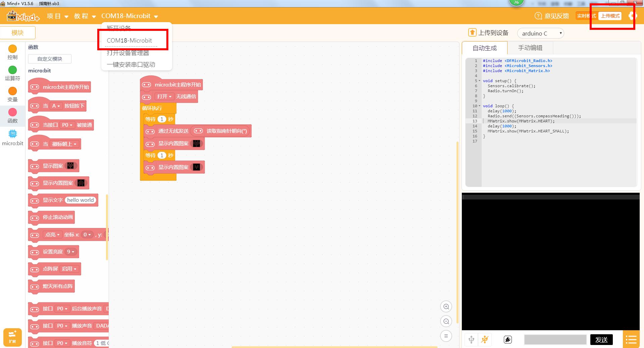Image resolution: width=644 pixels, height=348 pixels.
Task: Select the 控制 category circle
Action: tap(12, 49)
